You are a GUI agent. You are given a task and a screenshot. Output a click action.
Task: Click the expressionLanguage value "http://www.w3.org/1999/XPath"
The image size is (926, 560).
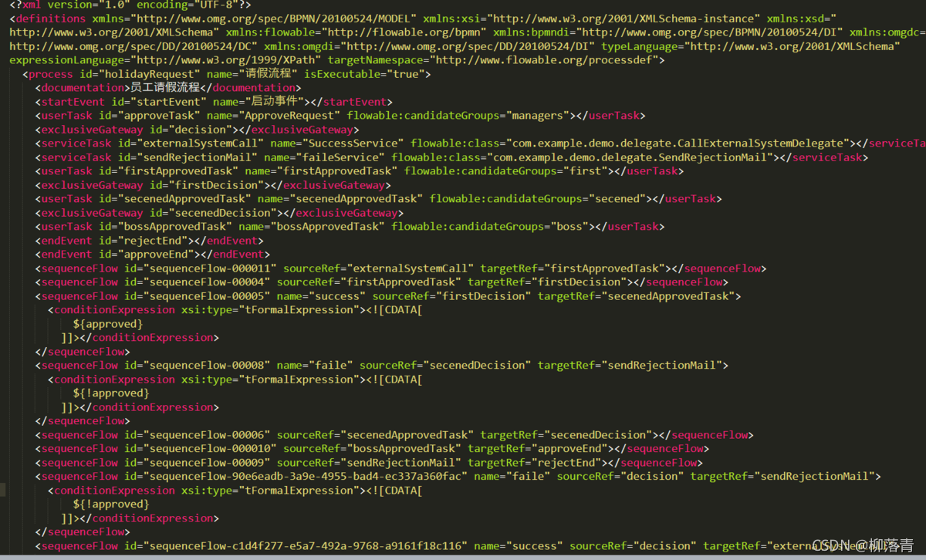(x=227, y=60)
